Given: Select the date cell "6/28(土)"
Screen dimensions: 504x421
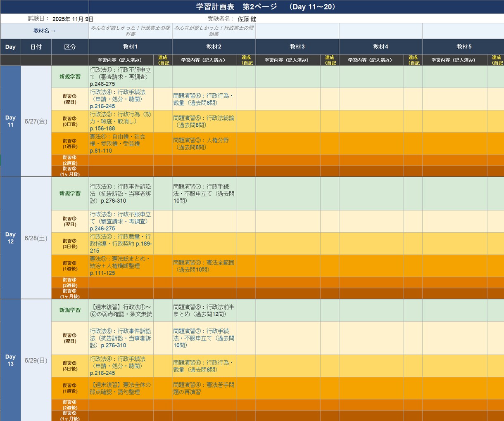Looking at the screenshot, I should (36, 238).
